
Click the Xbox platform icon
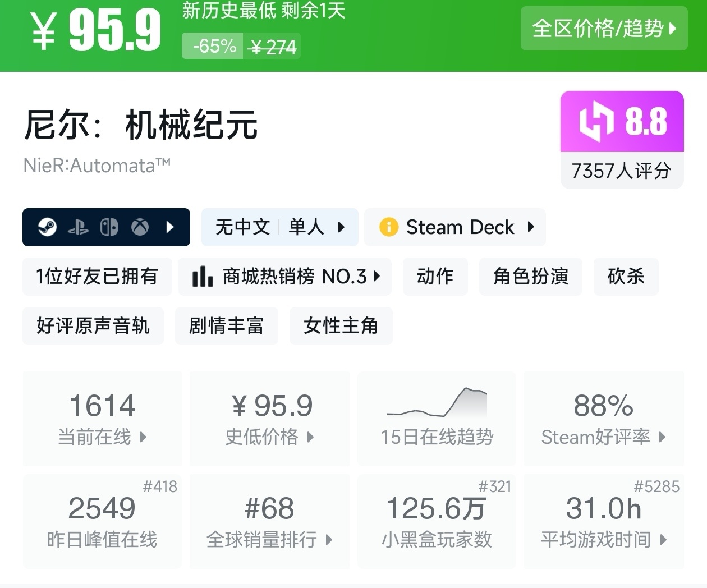click(140, 227)
